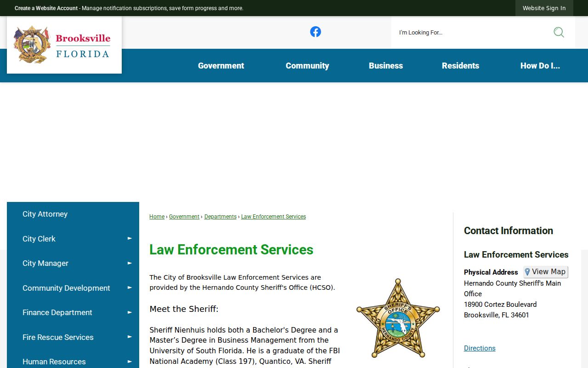Click the View Map button
The height and width of the screenshot is (368, 588).
click(x=545, y=272)
